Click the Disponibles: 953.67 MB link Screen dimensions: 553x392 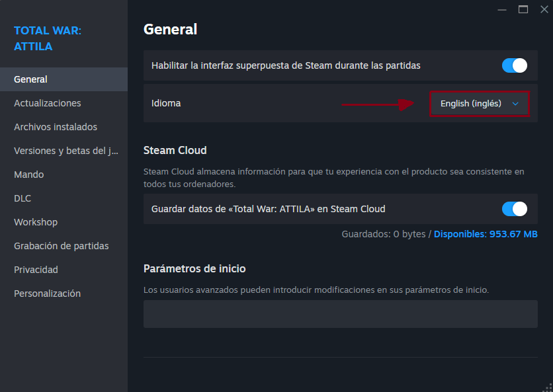(486, 234)
